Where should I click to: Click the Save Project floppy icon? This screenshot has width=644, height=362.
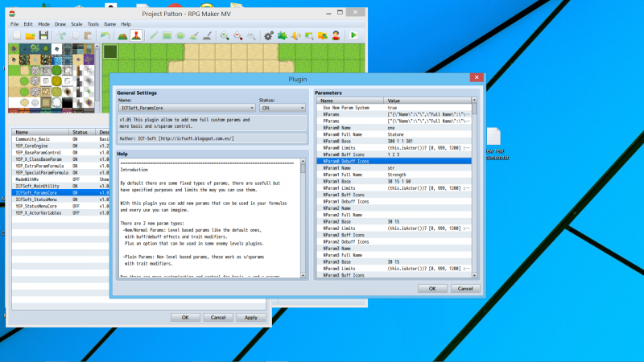[43, 35]
